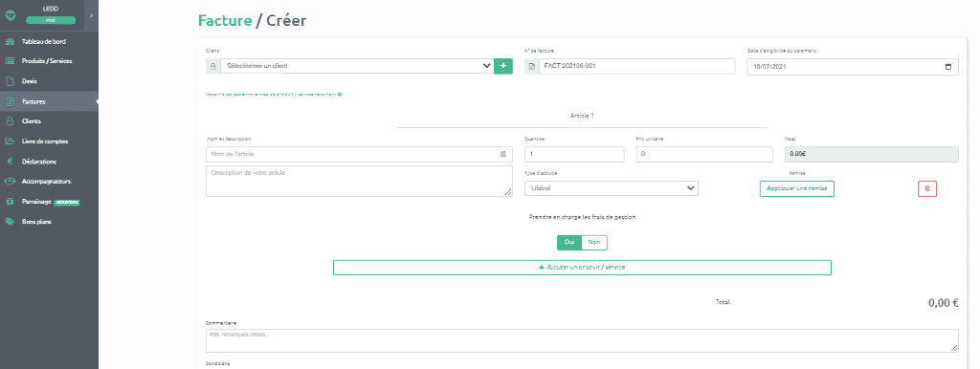
Task: Click the Déclarations euro icon
Action: coord(10,162)
